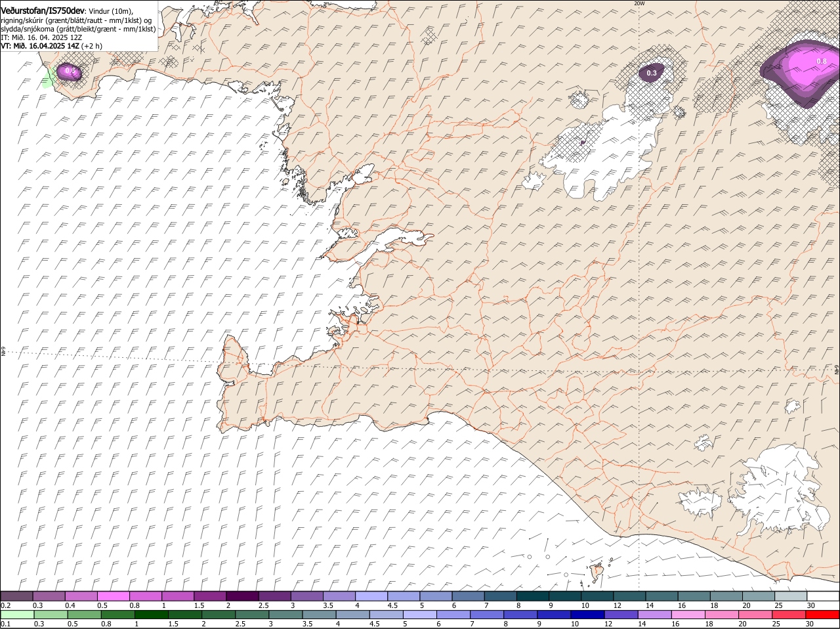
Task: Select the lower legend pink swatch between 16 and 18
Action: [x=688, y=615]
